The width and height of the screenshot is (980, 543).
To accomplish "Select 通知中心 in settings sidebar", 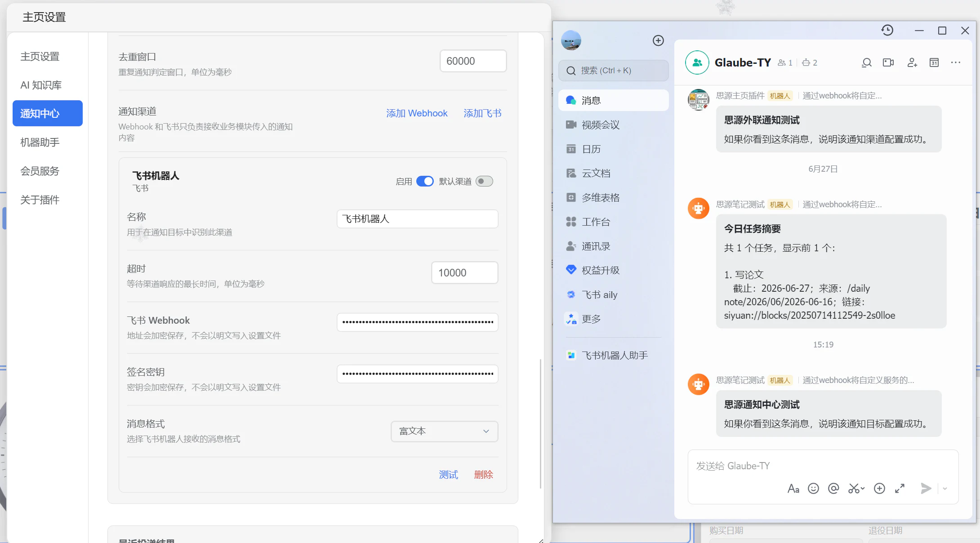I will pyautogui.click(x=48, y=113).
